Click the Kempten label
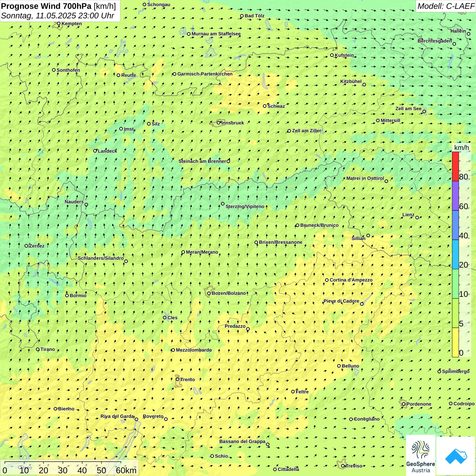 (72, 23)
